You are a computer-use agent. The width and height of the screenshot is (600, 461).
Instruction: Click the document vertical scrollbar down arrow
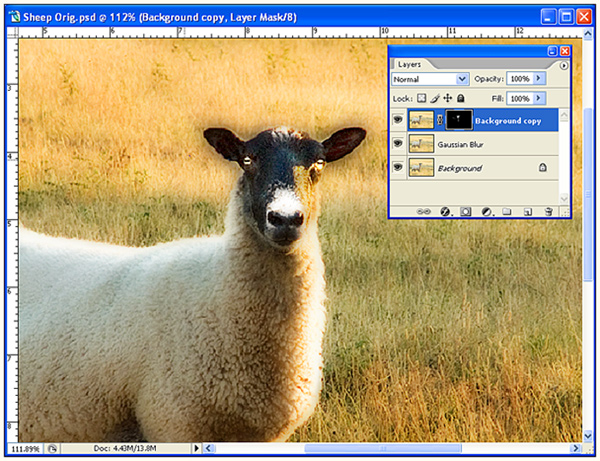point(588,435)
